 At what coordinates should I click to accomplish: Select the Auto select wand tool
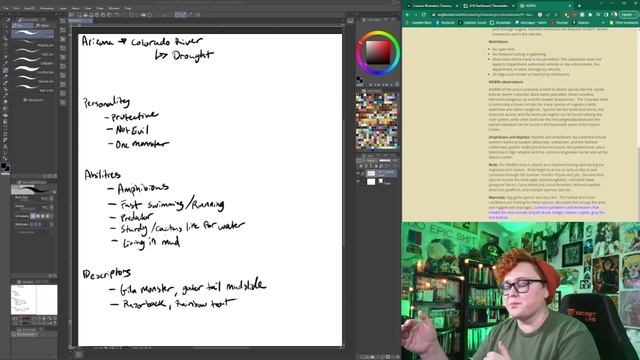pyautogui.click(x=5, y=57)
